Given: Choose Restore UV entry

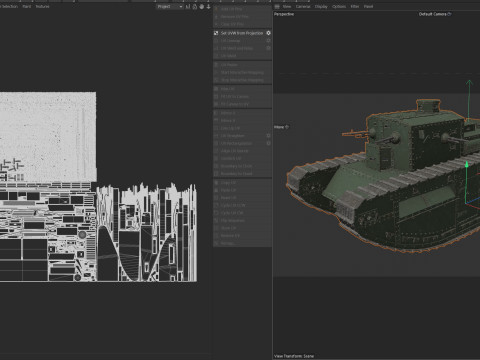Looking at the screenshot, I should (x=242, y=236).
